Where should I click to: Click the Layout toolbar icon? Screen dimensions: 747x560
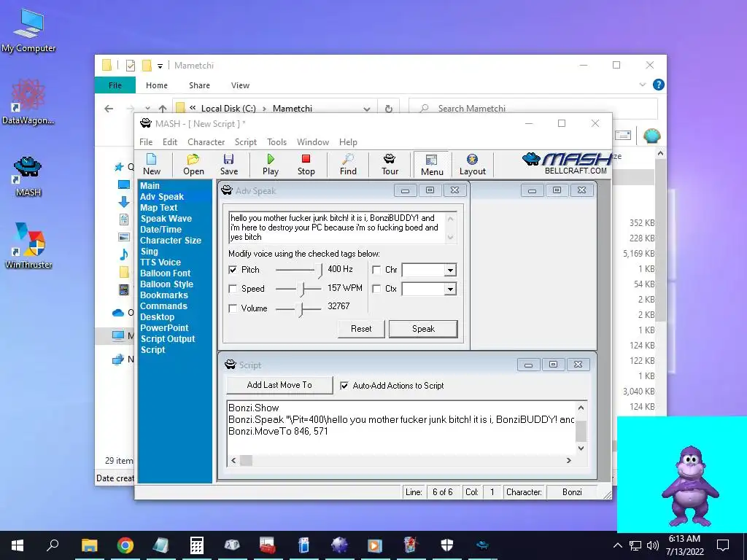472,164
